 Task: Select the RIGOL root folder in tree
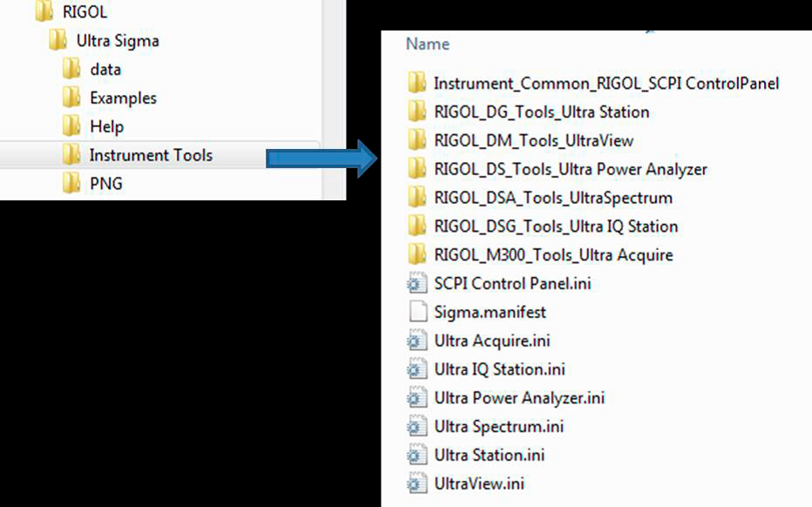[x=71, y=11]
